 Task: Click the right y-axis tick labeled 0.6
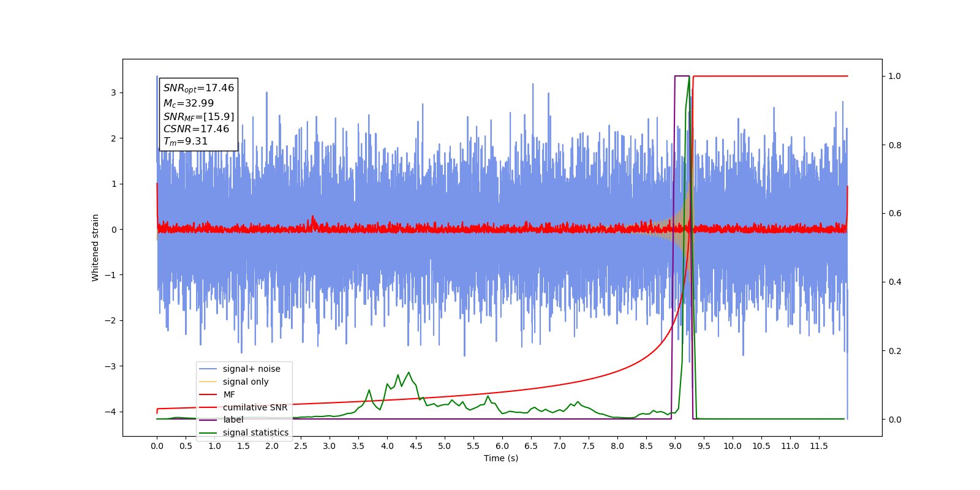pos(895,214)
